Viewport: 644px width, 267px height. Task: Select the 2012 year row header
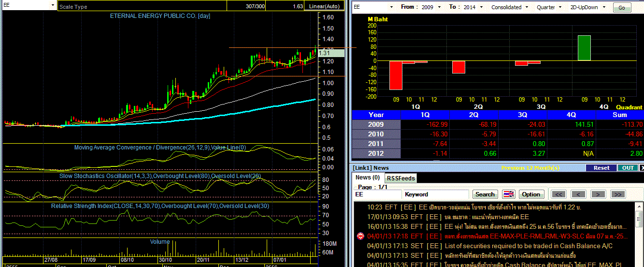tap(376, 153)
